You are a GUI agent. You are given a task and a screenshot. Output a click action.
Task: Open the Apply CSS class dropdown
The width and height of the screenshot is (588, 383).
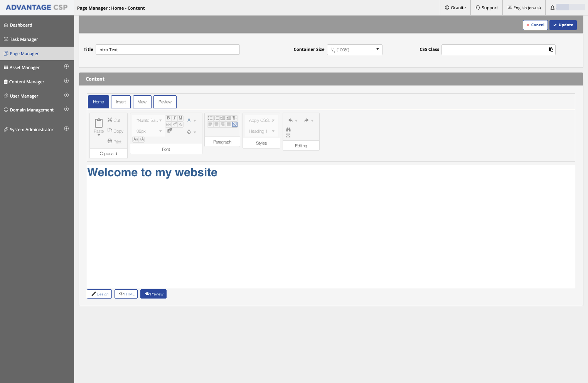[261, 120]
